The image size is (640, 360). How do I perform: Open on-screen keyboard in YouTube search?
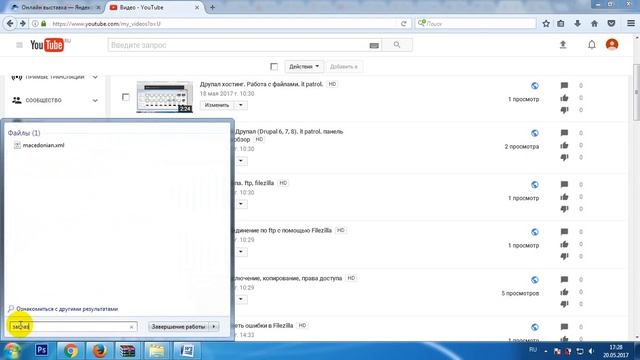(x=374, y=45)
